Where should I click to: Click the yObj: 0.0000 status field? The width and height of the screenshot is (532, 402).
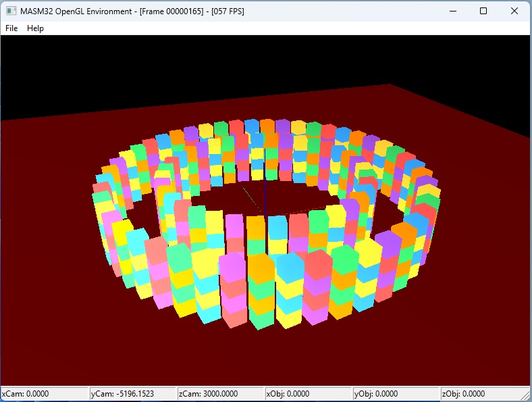396,394
